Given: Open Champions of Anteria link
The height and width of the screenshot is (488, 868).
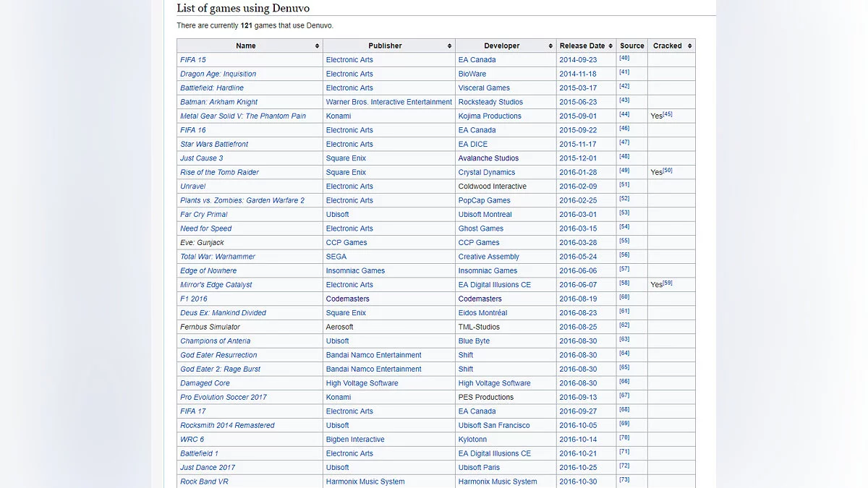Looking at the screenshot, I should (216, 341).
